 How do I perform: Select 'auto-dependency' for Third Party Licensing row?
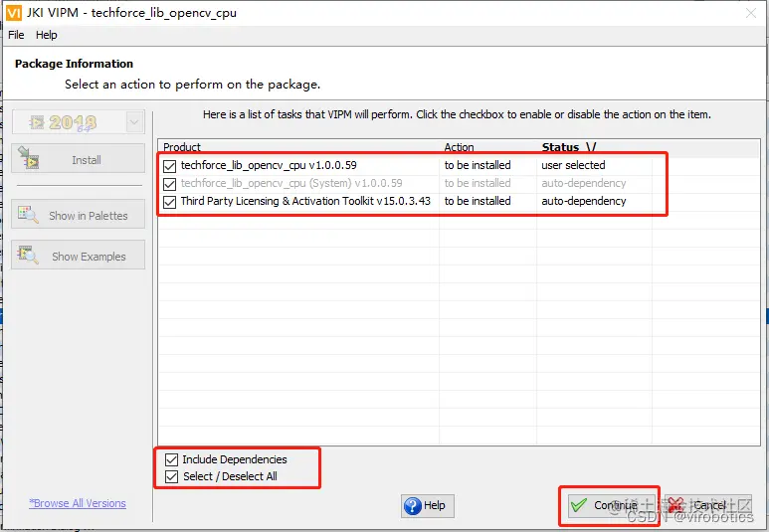point(584,201)
